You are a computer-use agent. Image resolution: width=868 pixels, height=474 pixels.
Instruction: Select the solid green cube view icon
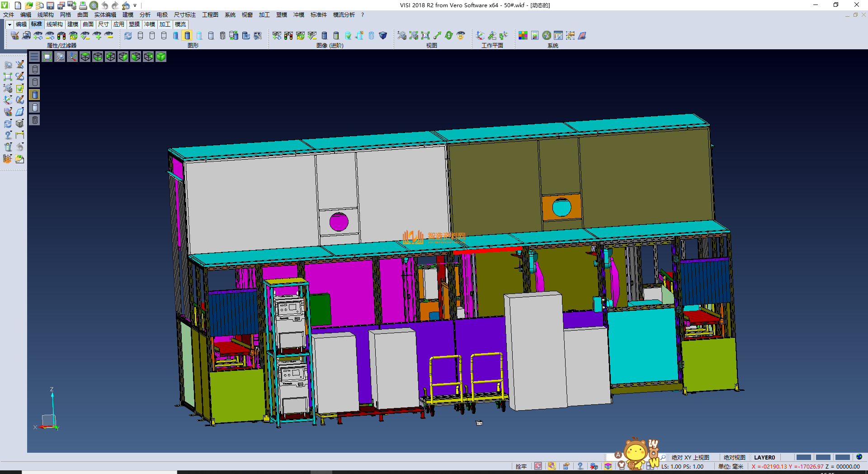pos(161,57)
